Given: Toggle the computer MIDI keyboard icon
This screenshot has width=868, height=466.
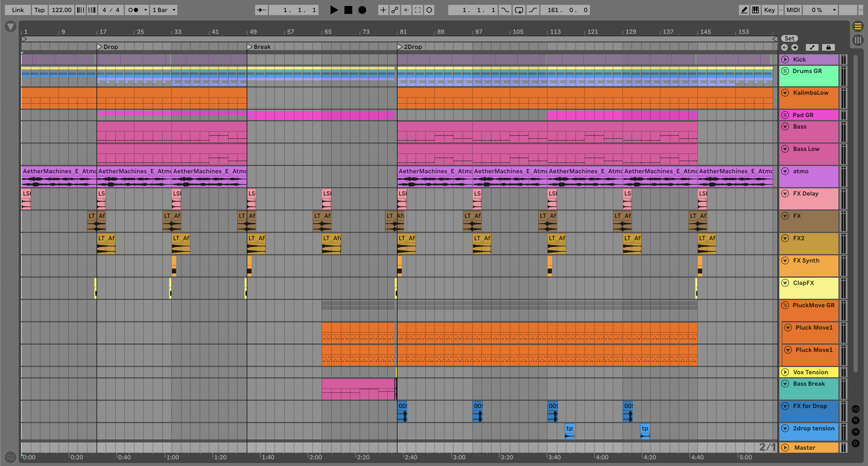Looking at the screenshot, I should click(x=756, y=10).
